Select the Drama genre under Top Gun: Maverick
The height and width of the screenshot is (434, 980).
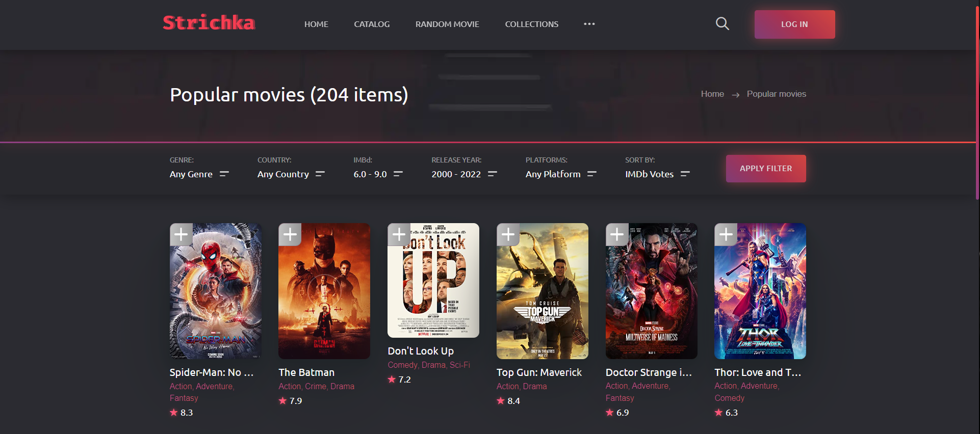[x=535, y=387]
